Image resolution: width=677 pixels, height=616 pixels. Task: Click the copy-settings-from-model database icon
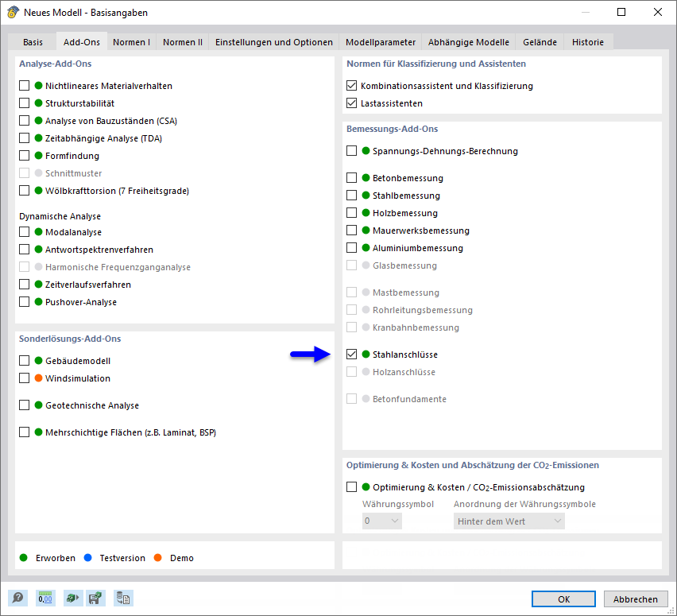coord(123,598)
